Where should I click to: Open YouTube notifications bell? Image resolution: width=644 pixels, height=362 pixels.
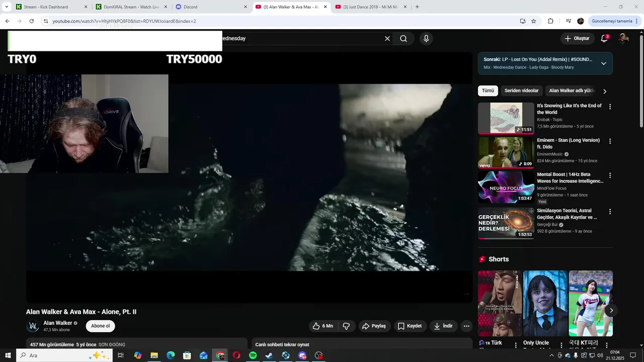coord(604,39)
